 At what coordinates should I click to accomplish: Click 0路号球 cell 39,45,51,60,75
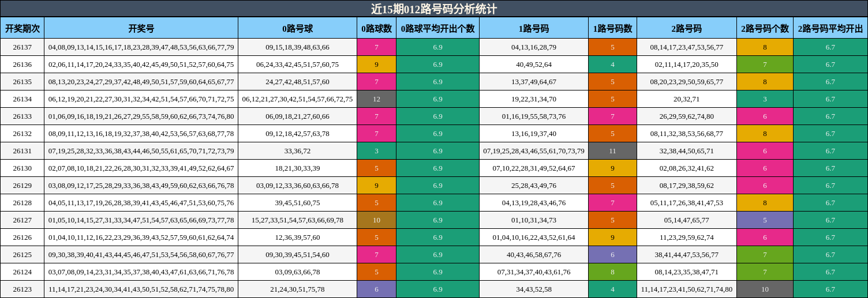point(298,203)
